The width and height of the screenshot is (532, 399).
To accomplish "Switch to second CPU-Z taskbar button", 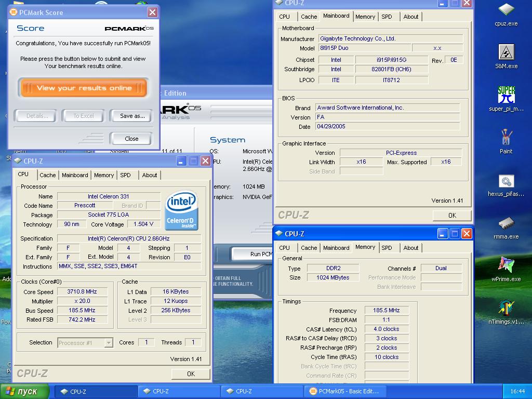I will (x=179, y=391).
